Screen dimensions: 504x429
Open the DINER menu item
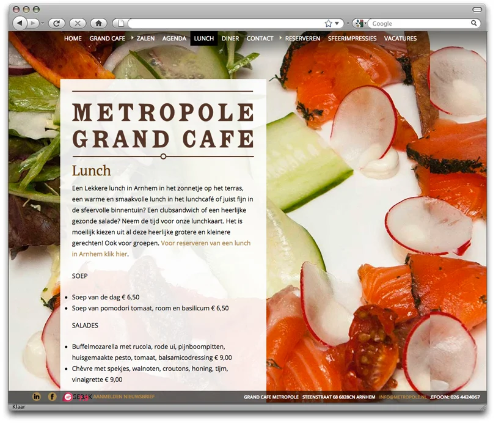pyautogui.click(x=230, y=38)
